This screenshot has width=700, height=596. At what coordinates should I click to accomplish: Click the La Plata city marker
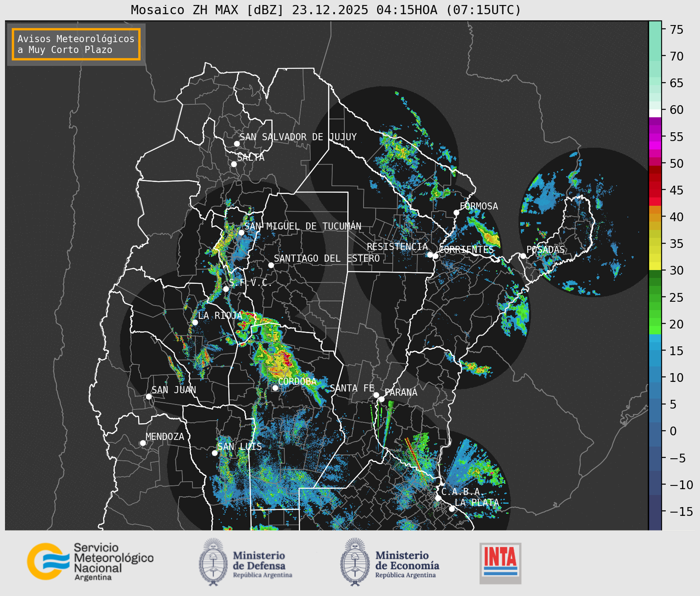[x=452, y=508]
